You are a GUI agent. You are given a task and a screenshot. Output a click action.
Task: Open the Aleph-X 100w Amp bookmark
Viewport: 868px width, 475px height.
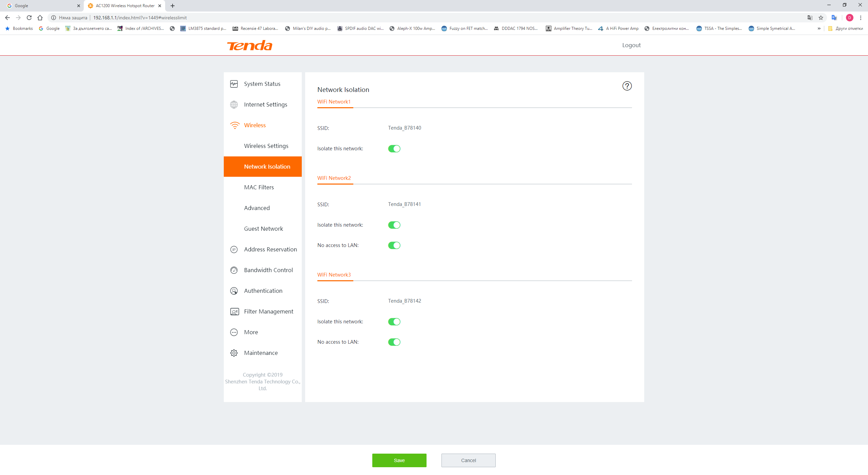click(412, 28)
